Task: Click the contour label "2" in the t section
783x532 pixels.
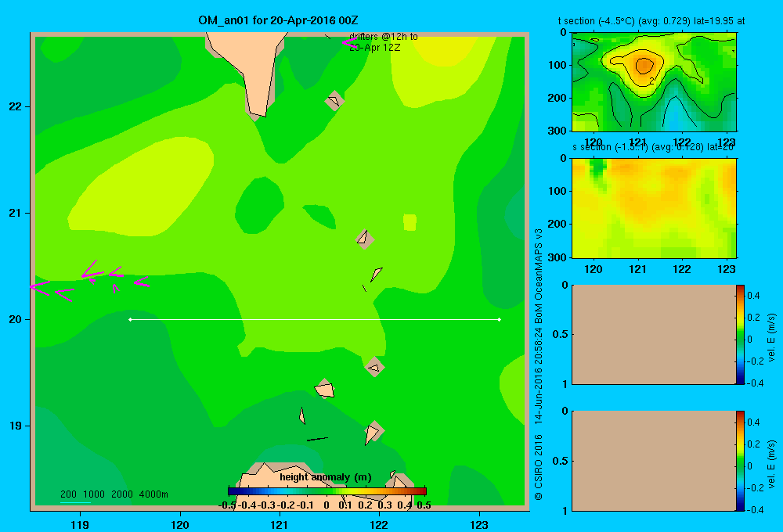Action: pyautogui.click(x=651, y=80)
